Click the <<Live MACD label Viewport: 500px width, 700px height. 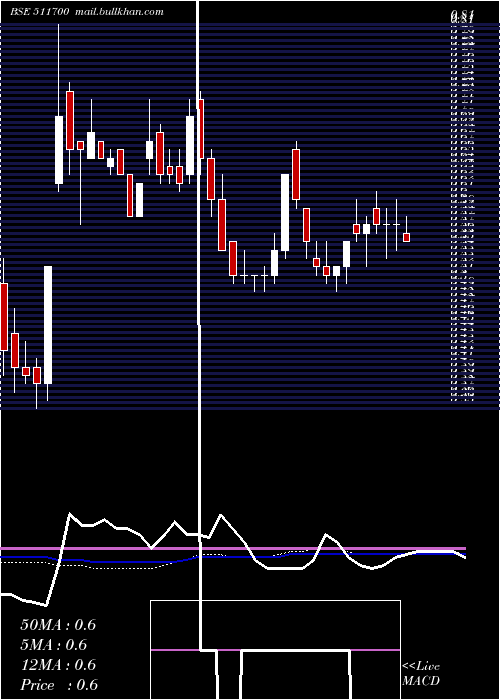pyautogui.click(x=421, y=673)
